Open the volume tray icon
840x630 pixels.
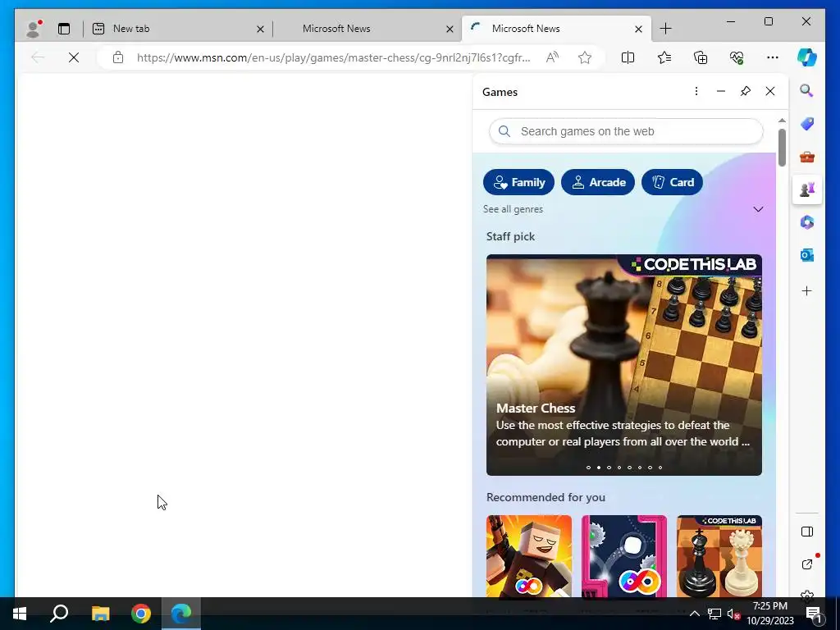click(733, 614)
